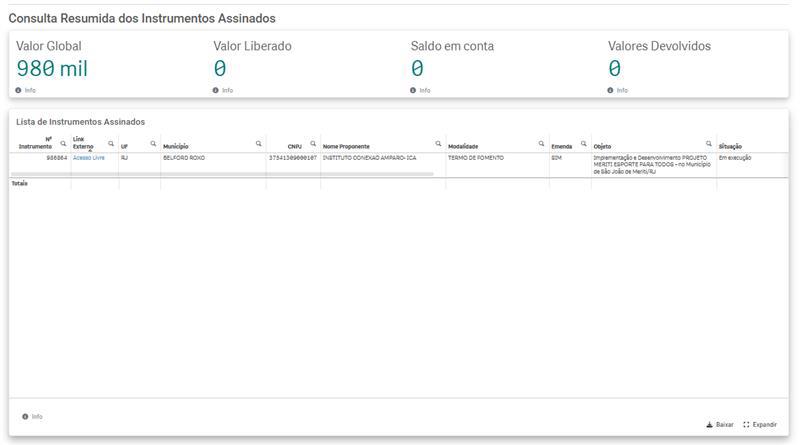Select the instrument number 988864 cell
The height and width of the screenshot is (445, 800).
[x=56, y=158]
